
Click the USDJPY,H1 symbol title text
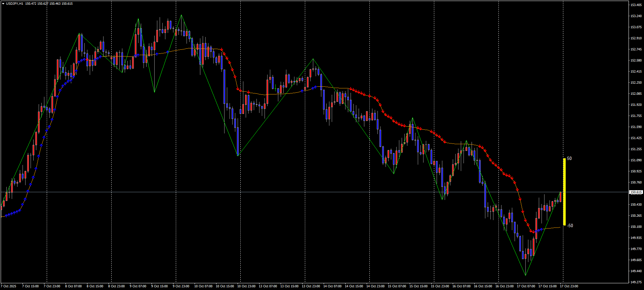(15, 4)
